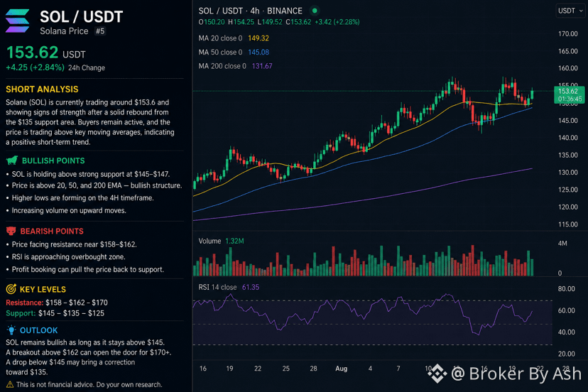This screenshot has width=588, height=392.
Task: Click the 115.00 price axis label
Action: tap(567, 224)
